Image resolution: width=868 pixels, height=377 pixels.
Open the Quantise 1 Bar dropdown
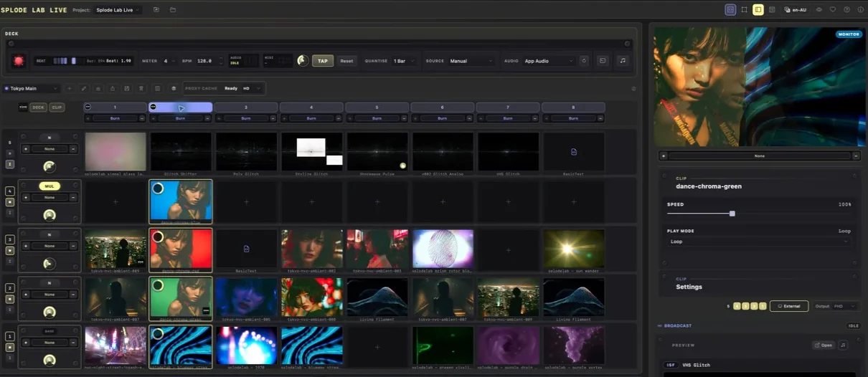pos(405,61)
